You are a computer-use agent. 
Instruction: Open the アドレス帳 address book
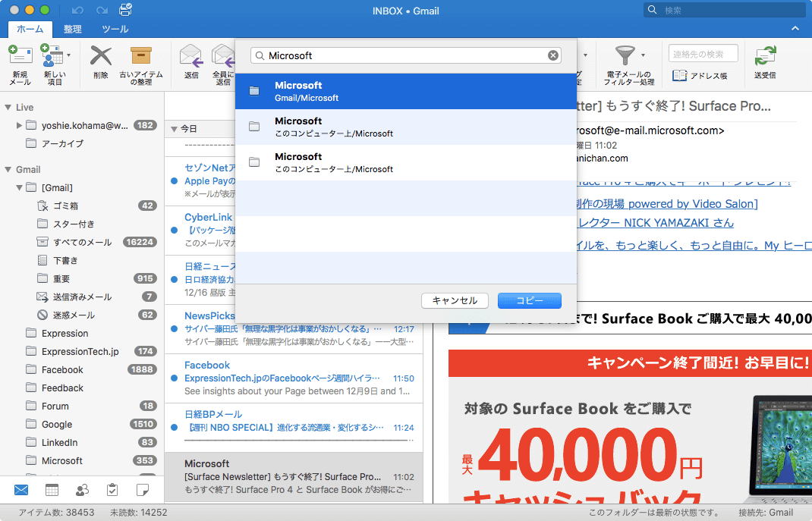click(700, 76)
